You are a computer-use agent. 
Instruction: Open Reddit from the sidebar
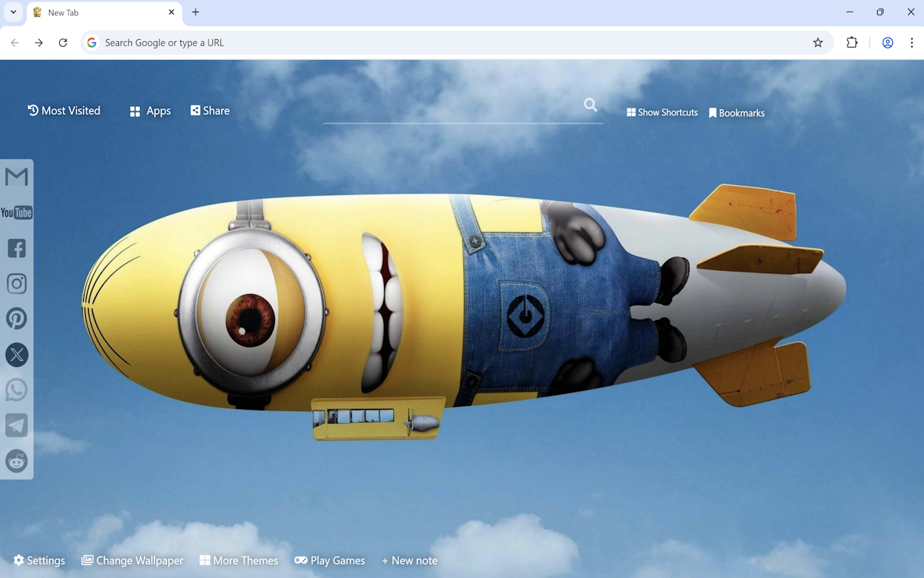(x=16, y=461)
